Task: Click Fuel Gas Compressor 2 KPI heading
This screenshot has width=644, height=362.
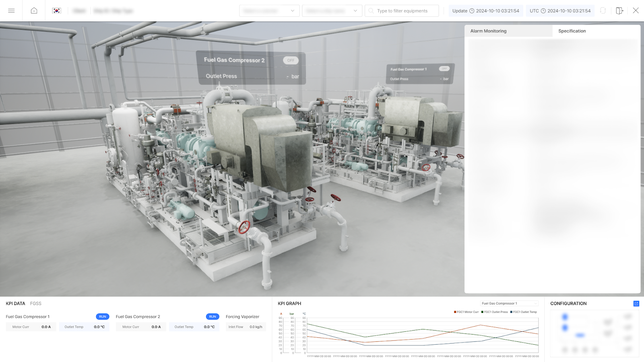Action: [x=138, y=317]
